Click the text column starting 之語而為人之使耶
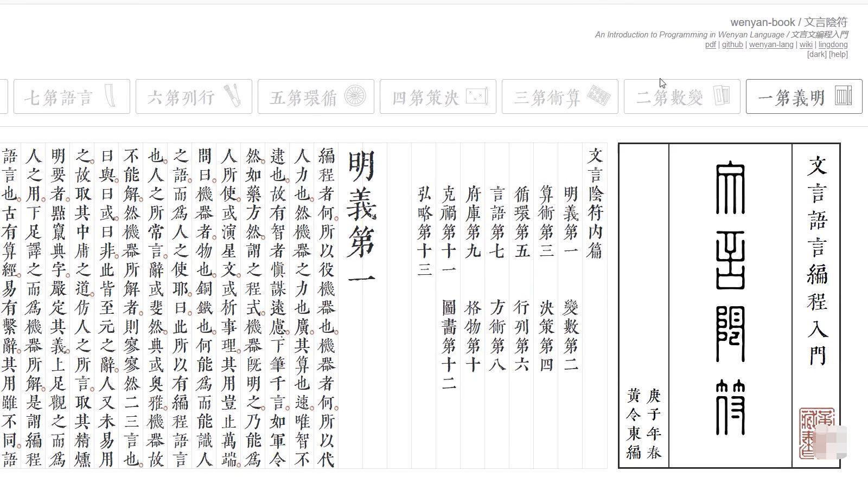This screenshot has height=478, width=868. tap(180, 307)
